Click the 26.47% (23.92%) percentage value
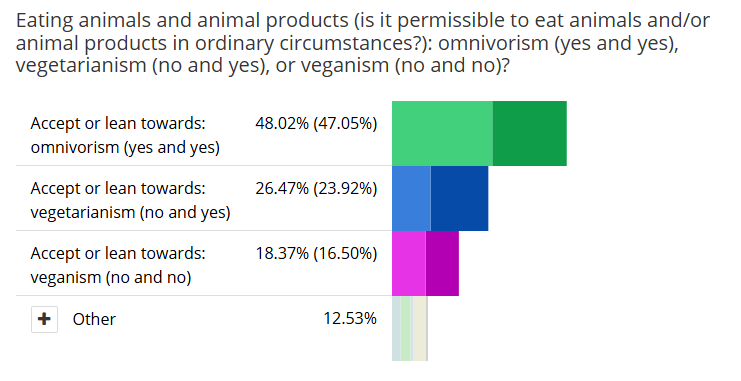Screen dimensions: 741x381 point(316,188)
